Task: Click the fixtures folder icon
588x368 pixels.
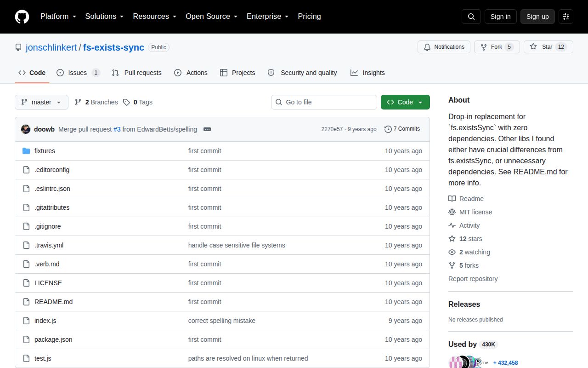Action: (26, 151)
